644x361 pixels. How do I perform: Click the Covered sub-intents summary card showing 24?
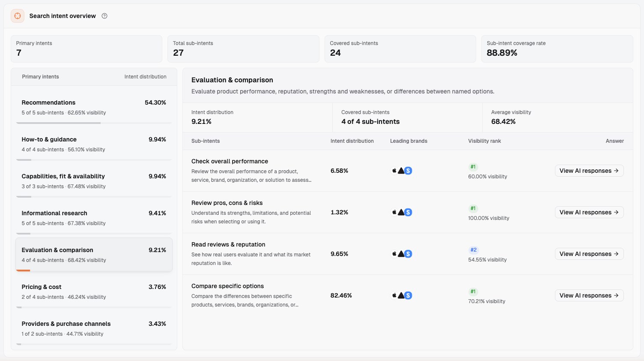[x=400, y=49]
